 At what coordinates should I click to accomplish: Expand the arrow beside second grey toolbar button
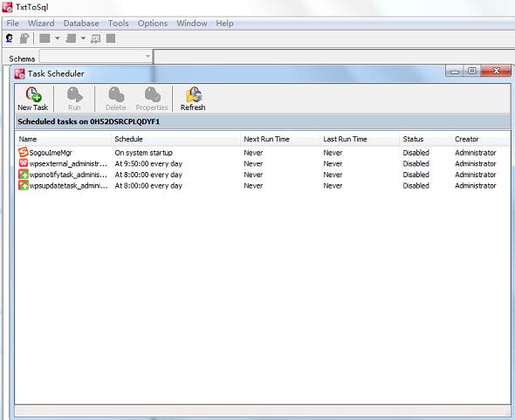(84, 38)
